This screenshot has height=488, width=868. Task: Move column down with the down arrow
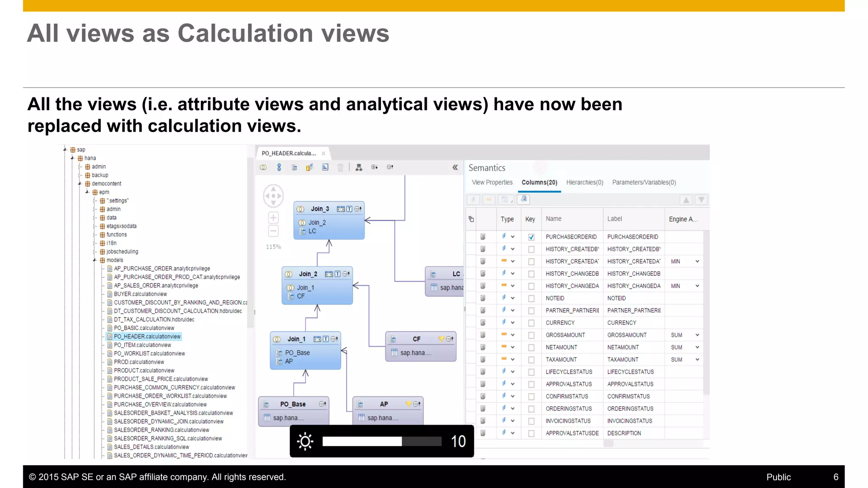701,200
